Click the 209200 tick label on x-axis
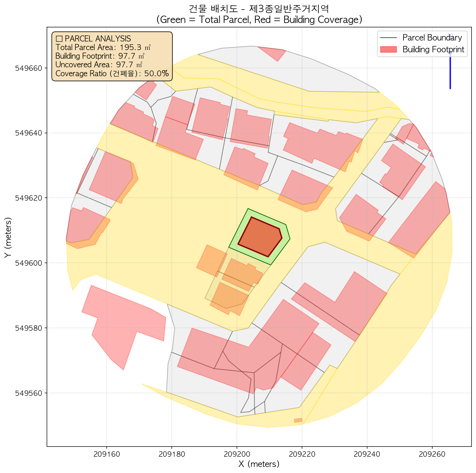476x473 pixels. [x=237, y=454]
